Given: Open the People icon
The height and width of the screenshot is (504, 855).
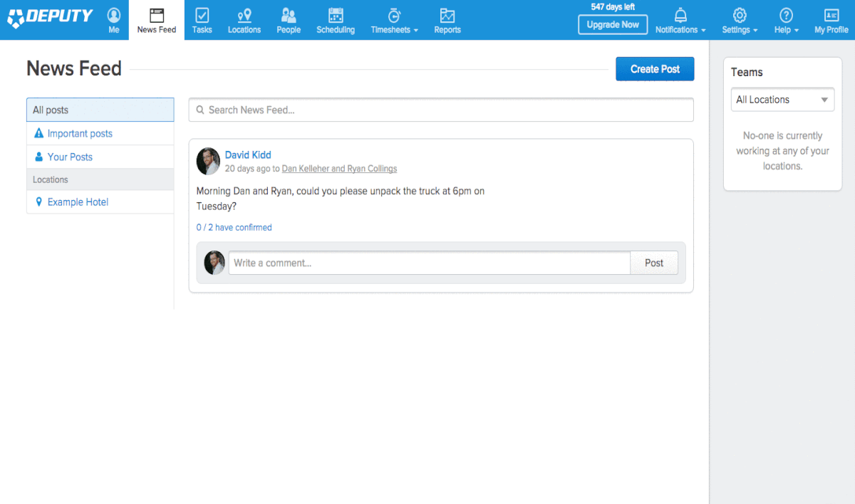Looking at the screenshot, I should coord(289,16).
